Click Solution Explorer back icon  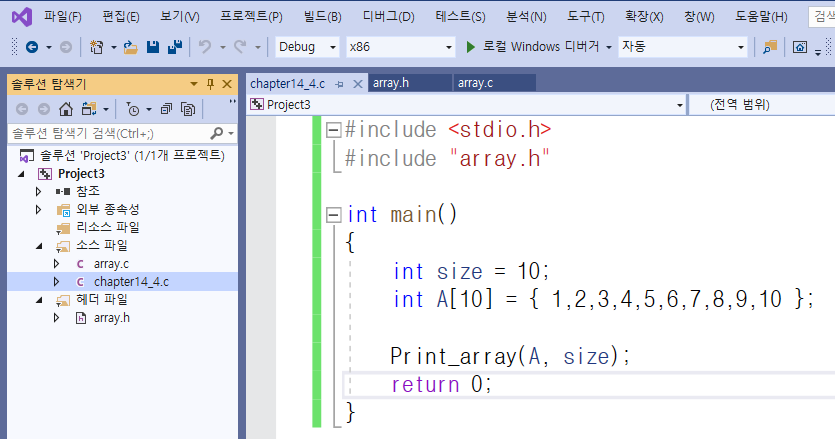22,109
